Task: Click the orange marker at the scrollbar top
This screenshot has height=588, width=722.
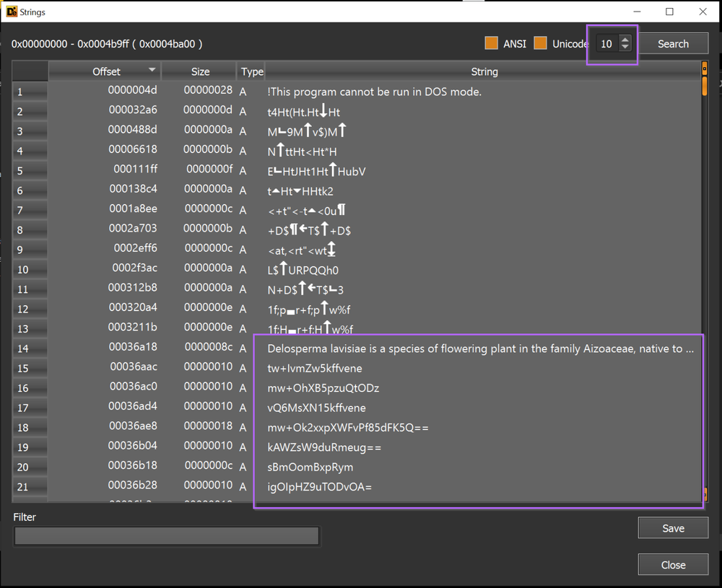Action: click(706, 69)
